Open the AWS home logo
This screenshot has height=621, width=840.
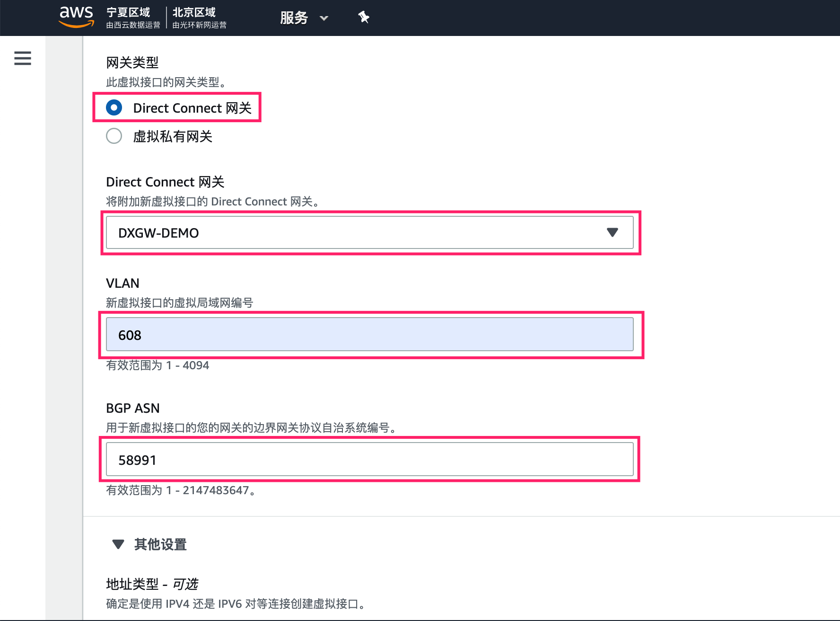coord(76,18)
